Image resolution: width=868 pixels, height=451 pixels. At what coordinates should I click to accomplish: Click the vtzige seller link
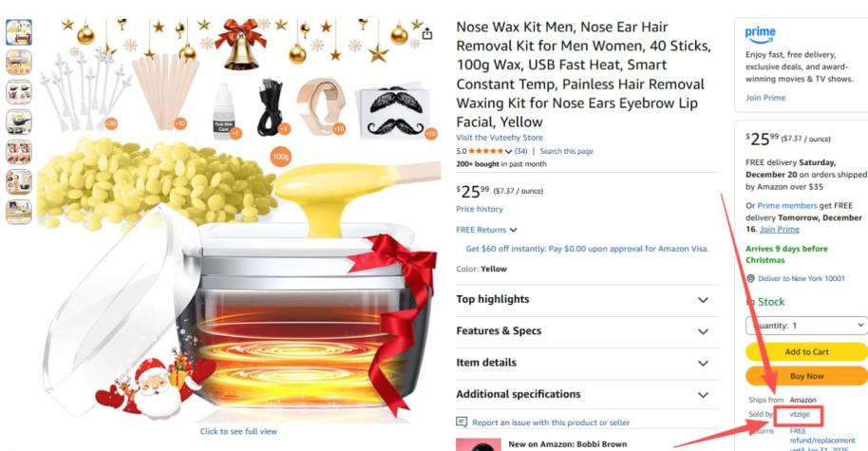[800, 414]
